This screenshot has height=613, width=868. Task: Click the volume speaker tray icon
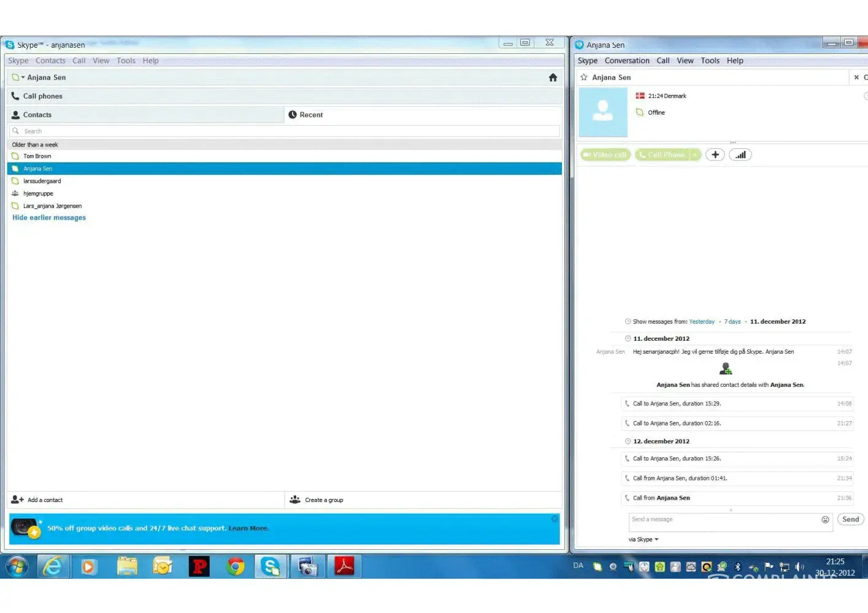(x=800, y=567)
